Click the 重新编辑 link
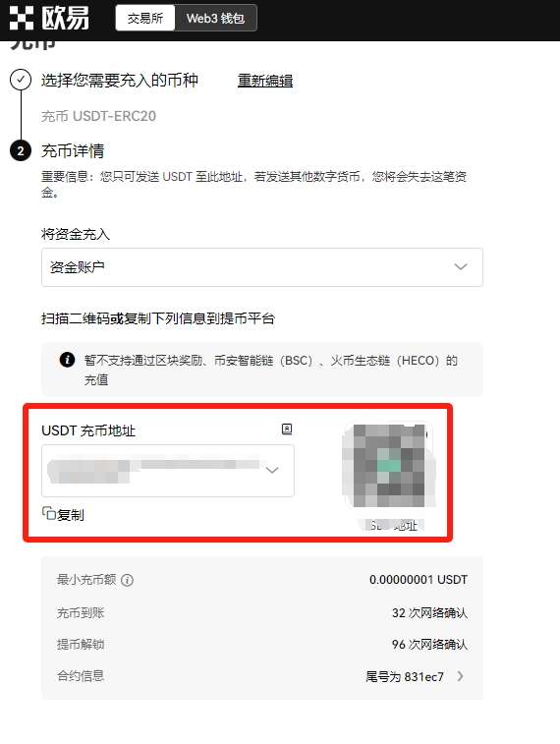Screen dimensions: 560x744 (265, 81)
